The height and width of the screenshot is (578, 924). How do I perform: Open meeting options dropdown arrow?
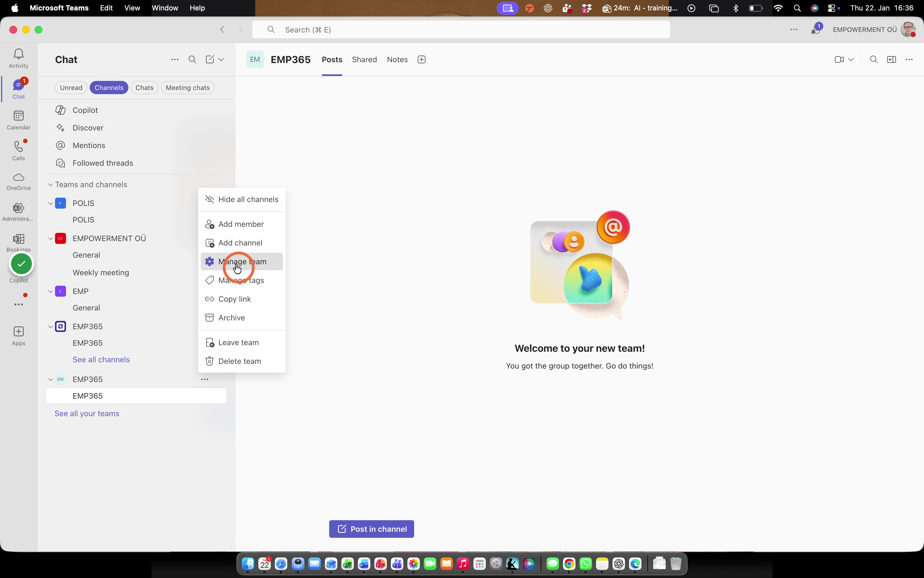coord(851,60)
